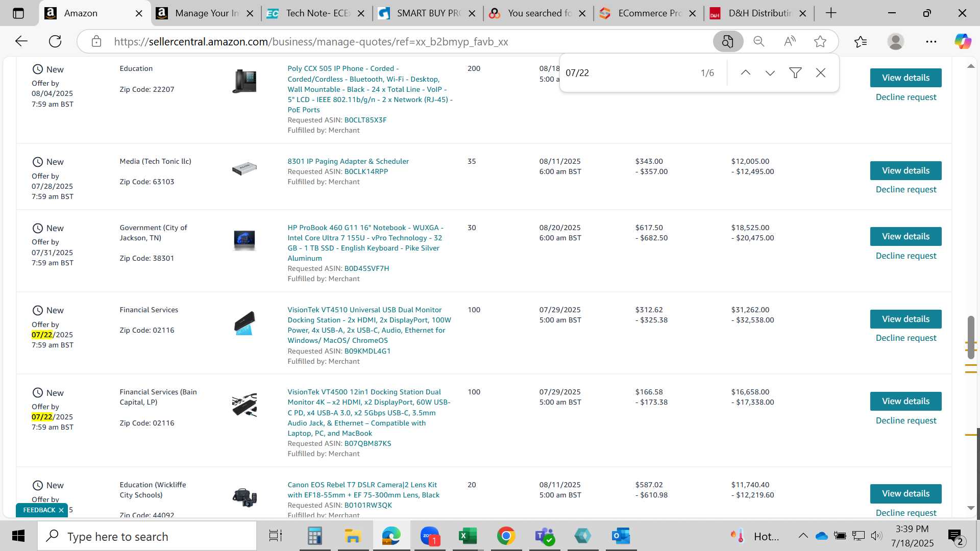Click the address bar URL
Screen dimensions: 980x551
pos(311,42)
